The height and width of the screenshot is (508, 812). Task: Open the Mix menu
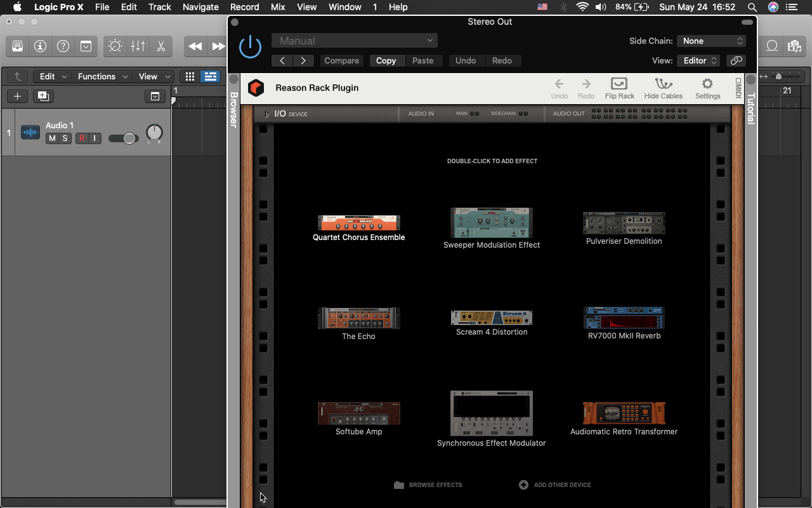coord(278,7)
